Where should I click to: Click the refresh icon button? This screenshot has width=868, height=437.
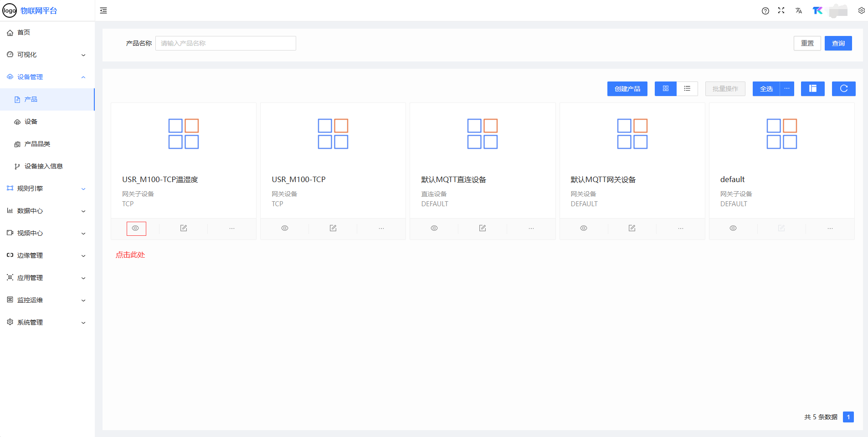coord(843,89)
